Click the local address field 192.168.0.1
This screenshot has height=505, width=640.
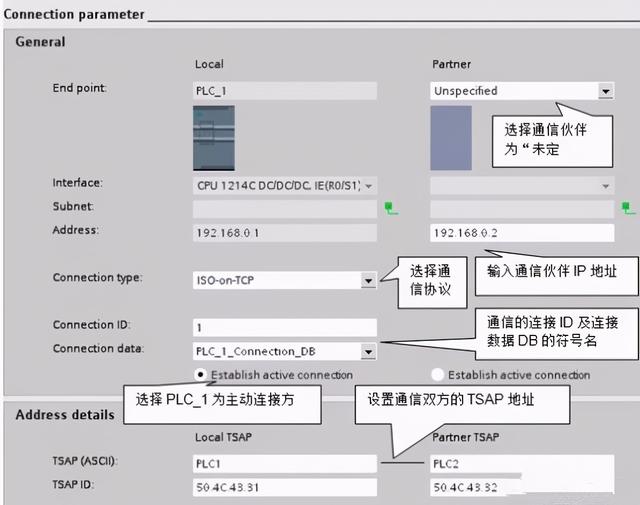point(284,232)
